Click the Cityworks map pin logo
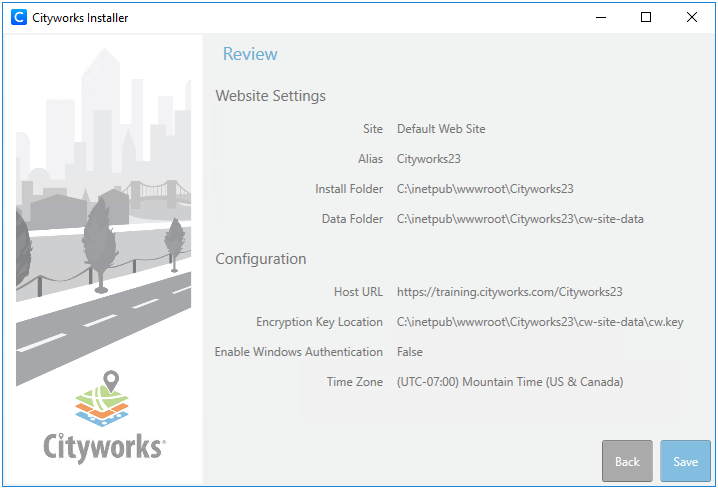The width and height of the screenshot is (718, 489). click(x=102, y=398)
